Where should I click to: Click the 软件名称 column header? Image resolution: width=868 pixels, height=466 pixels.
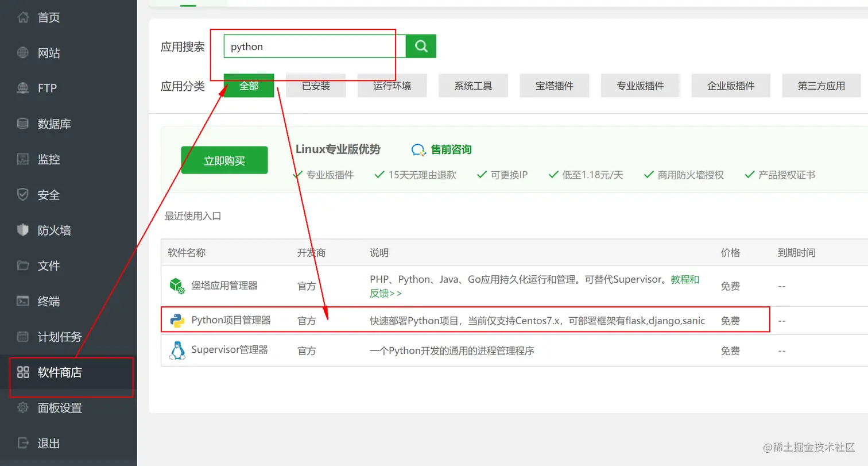point(187,253)
